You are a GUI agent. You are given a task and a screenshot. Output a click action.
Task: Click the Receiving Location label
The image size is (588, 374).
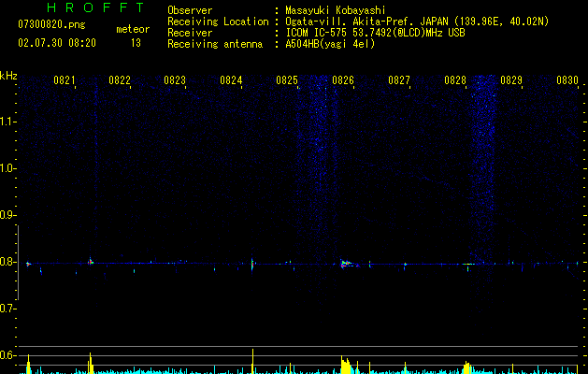coord(218,22)
